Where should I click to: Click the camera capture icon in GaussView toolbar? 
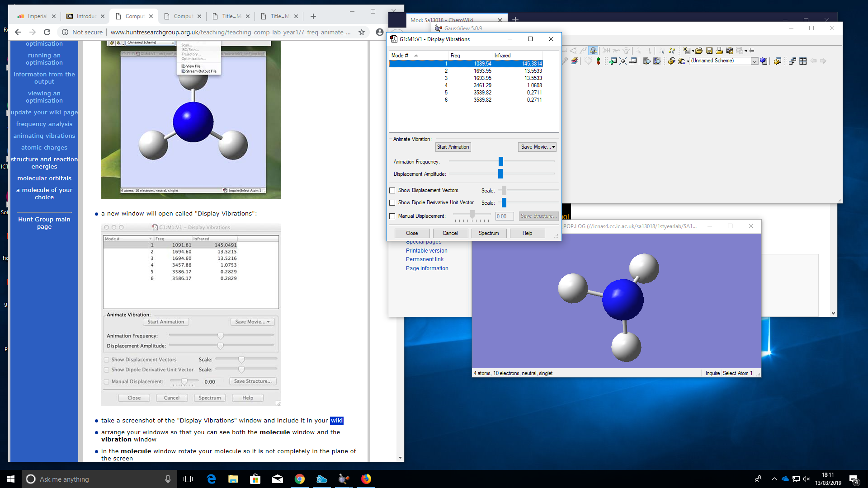(730, 51)
